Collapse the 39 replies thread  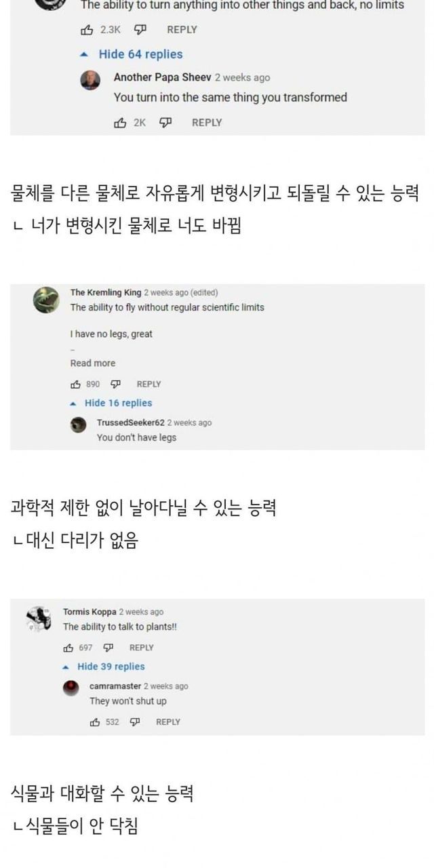[111, 666]
